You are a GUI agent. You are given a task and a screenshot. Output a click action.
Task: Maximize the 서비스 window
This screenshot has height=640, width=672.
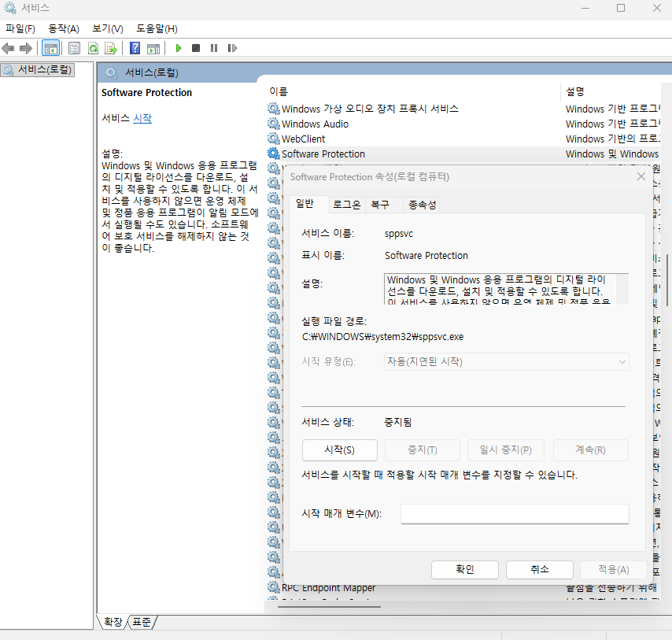coord(621,8)
